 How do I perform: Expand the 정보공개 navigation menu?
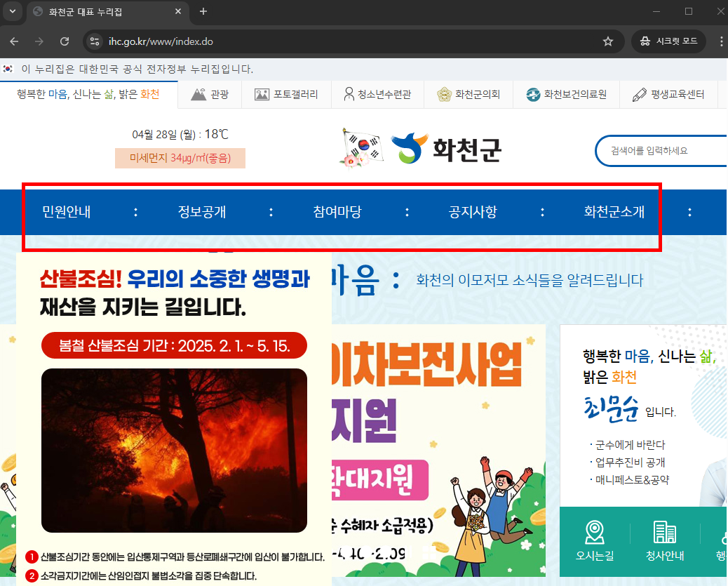click(x=203, y=211)
